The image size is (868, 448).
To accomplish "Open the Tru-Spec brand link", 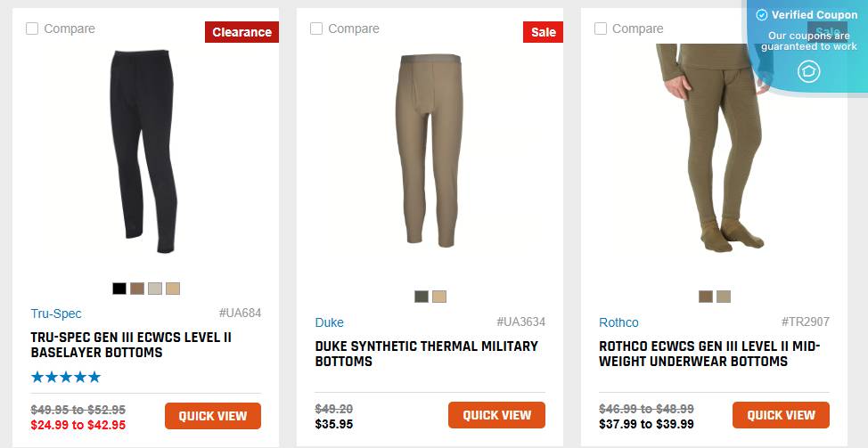I will pyautogui.click(x=56, y=314).
